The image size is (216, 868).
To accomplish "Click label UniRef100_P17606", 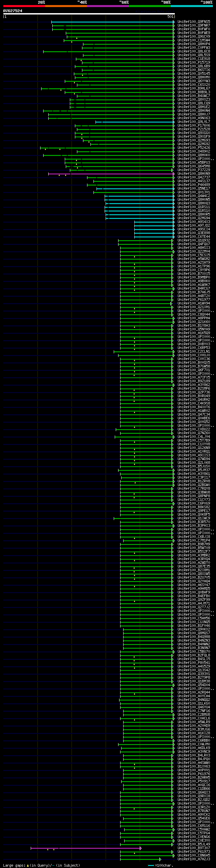I will click(x=194, y=126).
